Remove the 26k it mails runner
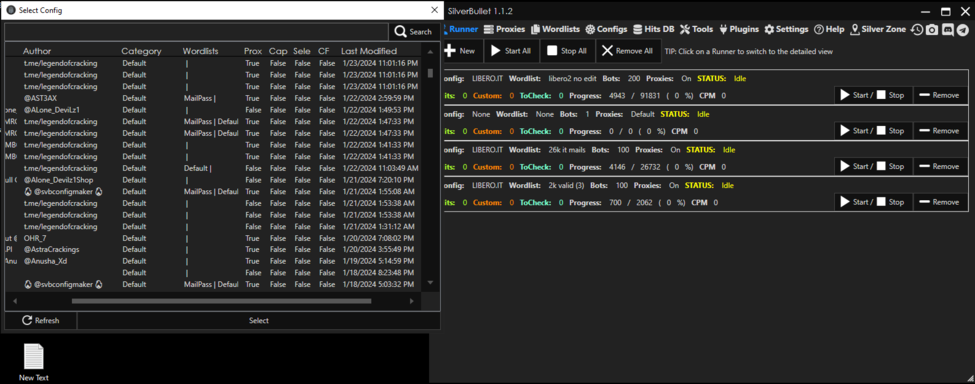The height and width of the screenshot is (384, 975). click(x=940, y=167)
